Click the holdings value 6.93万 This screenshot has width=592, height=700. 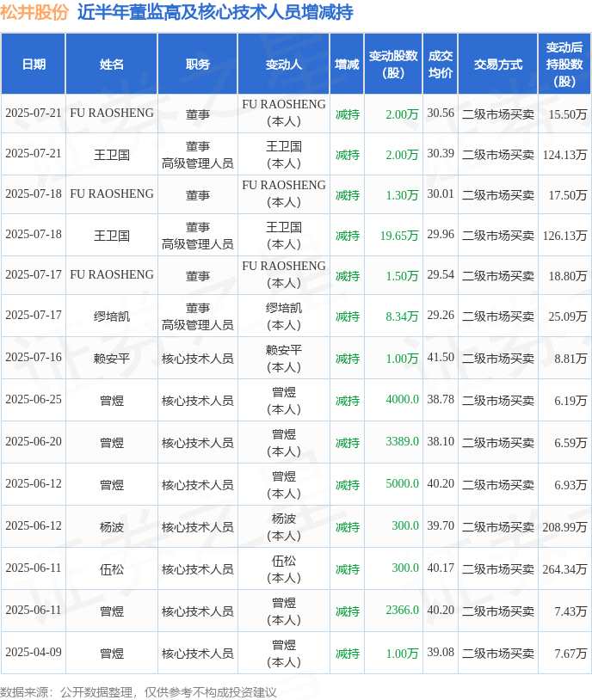click(x=570, y=485)
